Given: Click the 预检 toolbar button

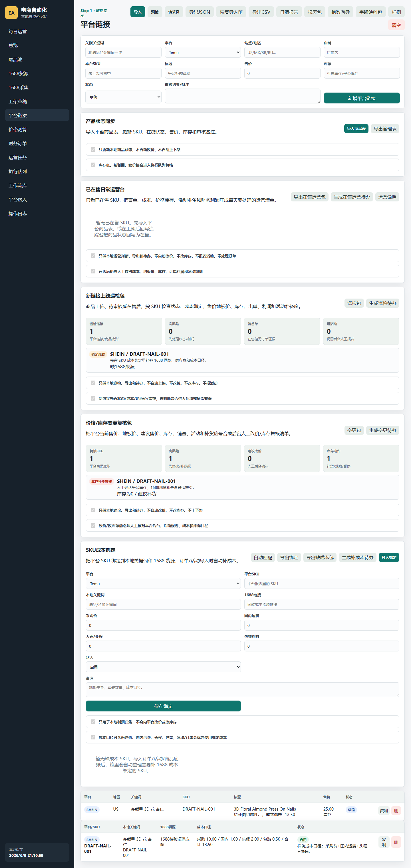Looking at the screenshot, I should 155,12.
